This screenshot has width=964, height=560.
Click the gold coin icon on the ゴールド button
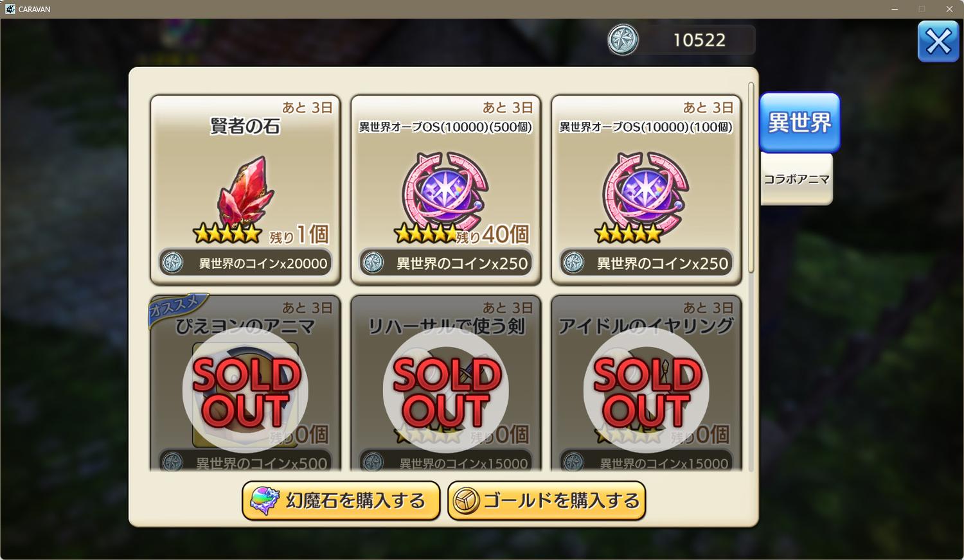point(466,501)
